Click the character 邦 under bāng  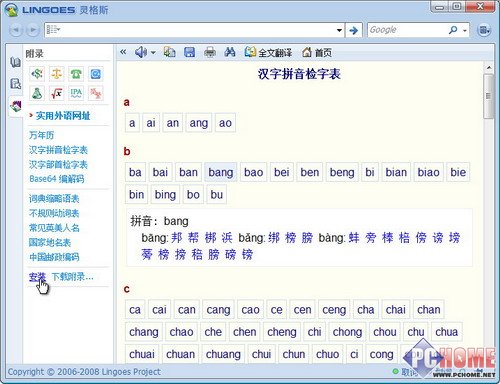coord(177,238)
